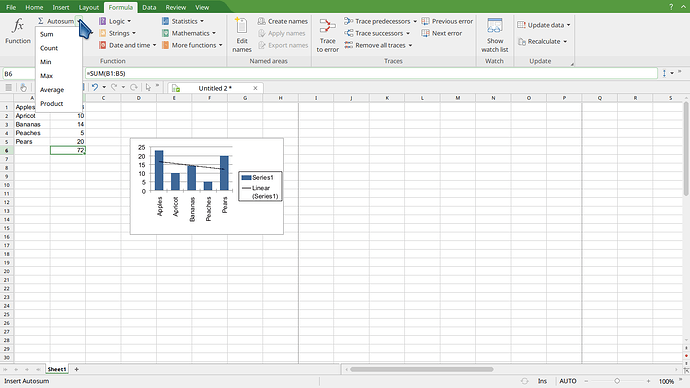Click the Undo icon

[x=95, y=88]
